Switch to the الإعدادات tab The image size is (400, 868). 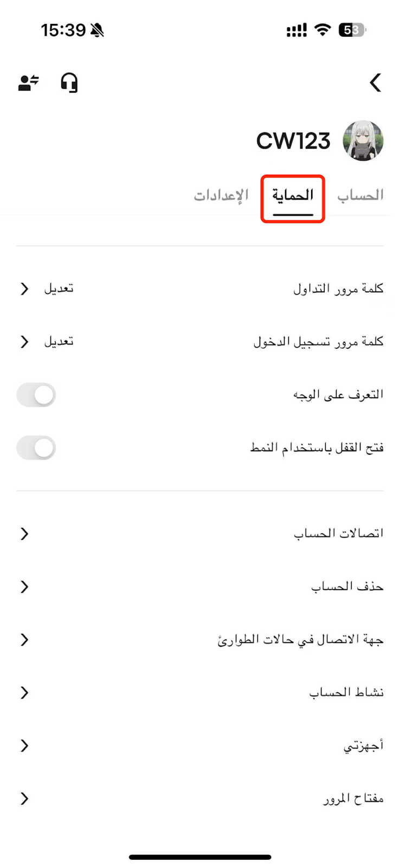221,195
